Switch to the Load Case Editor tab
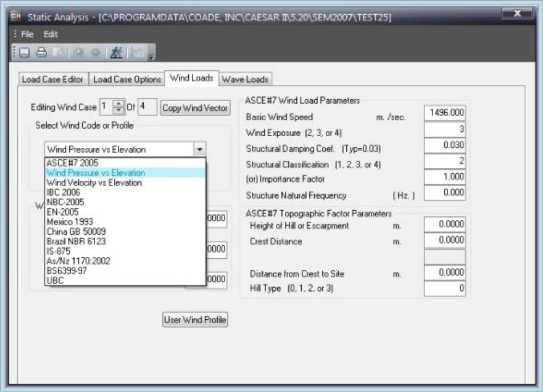The width and height of the screenshot is (543, 392). click(53, 80)
